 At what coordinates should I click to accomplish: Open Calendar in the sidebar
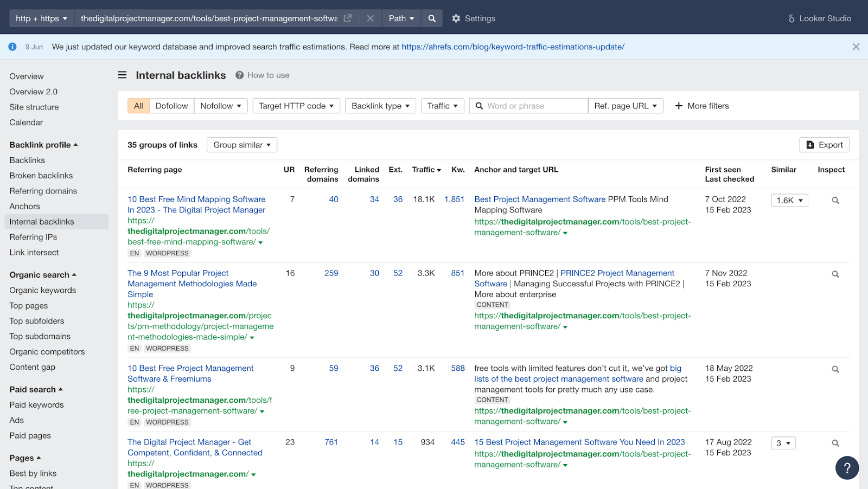tap(26, 123)
